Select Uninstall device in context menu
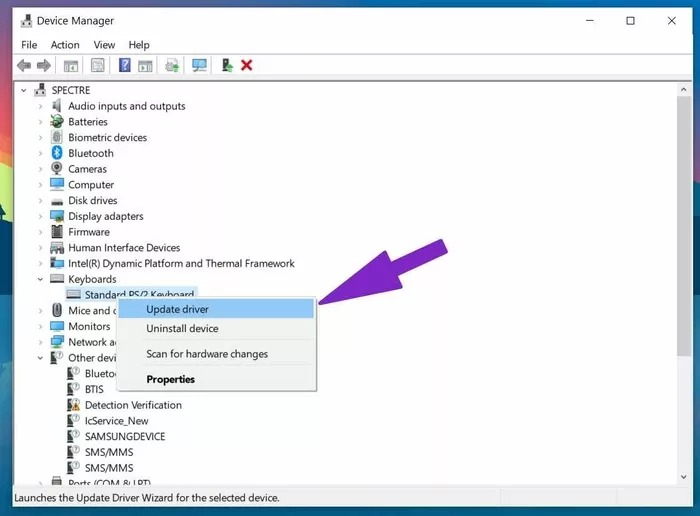Image resolution: width=700 pixels, height=516 pixels. 182,328
